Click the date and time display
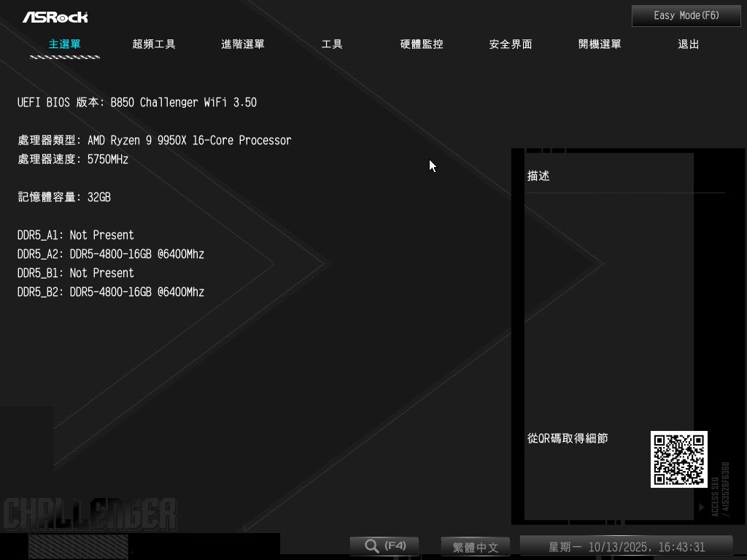The width and height of the screenshot is (747, 560). (626, 547)
